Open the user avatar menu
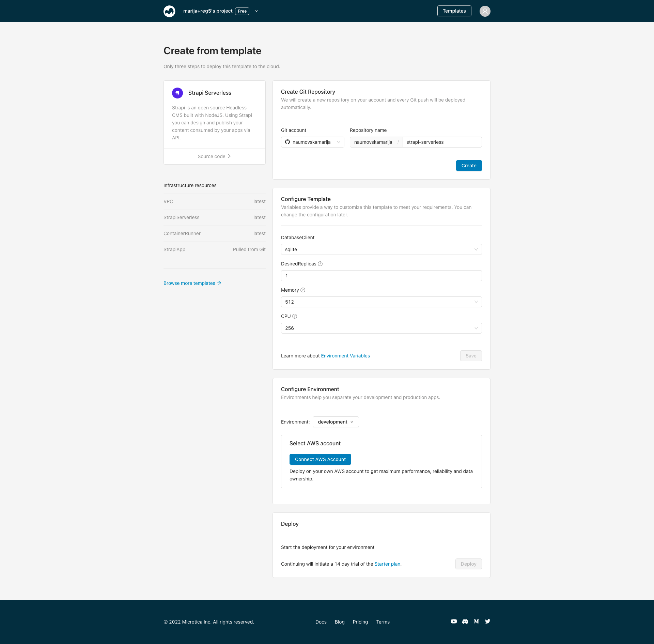This screenshot has height=644, width=654. 485,11
